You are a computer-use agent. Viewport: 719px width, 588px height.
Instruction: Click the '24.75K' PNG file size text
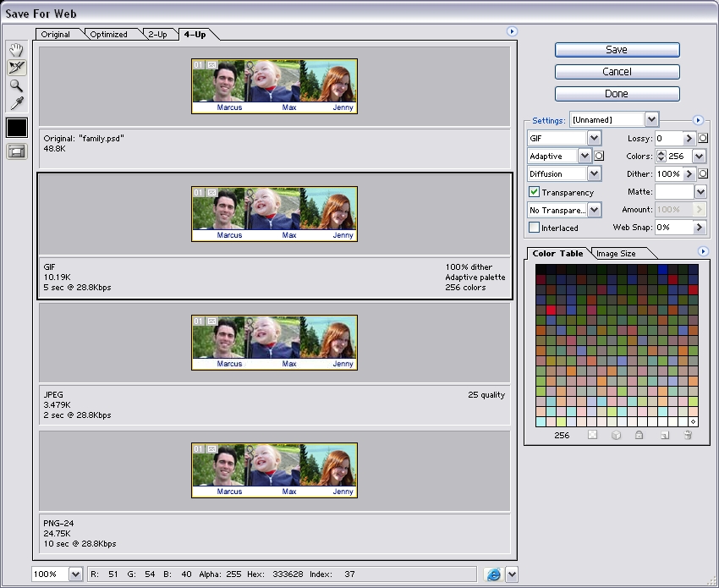click(57, 533)
